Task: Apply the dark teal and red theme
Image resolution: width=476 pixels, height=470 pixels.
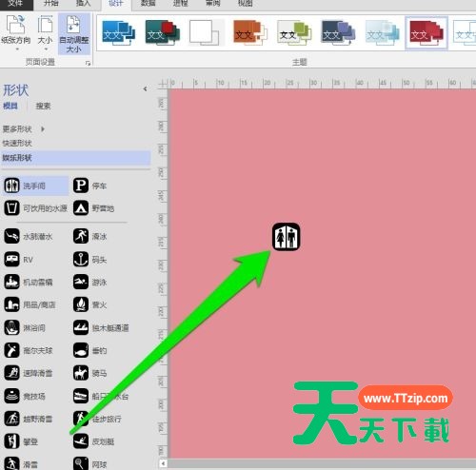Action: 163,32
